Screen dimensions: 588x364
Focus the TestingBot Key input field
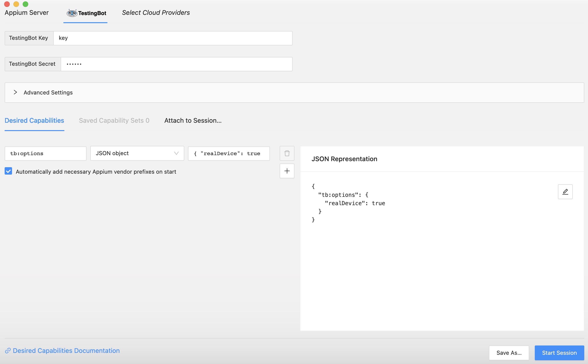[x=173, y=38]
